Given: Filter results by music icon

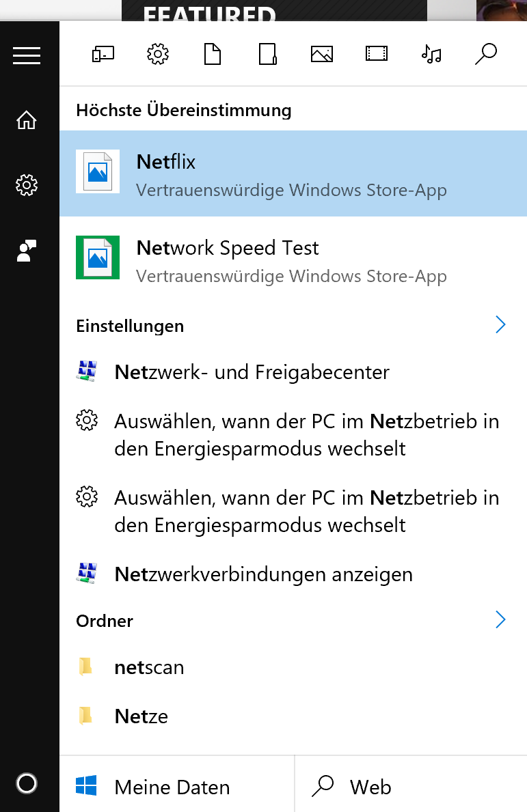Looking at the screenshot, I should [x=431, y=54].
